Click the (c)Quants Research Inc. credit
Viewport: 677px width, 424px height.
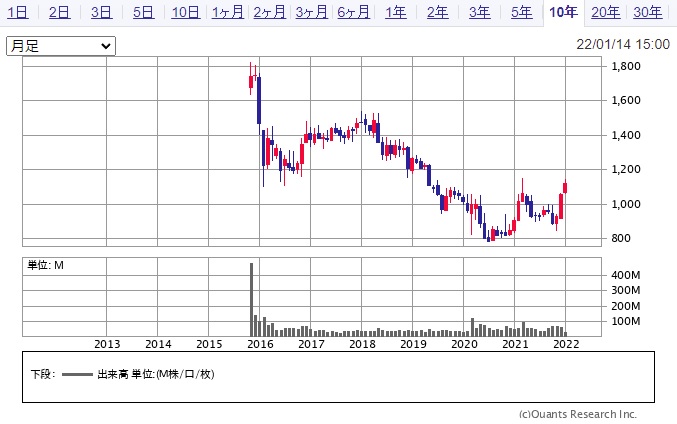(x=578, y=414)
